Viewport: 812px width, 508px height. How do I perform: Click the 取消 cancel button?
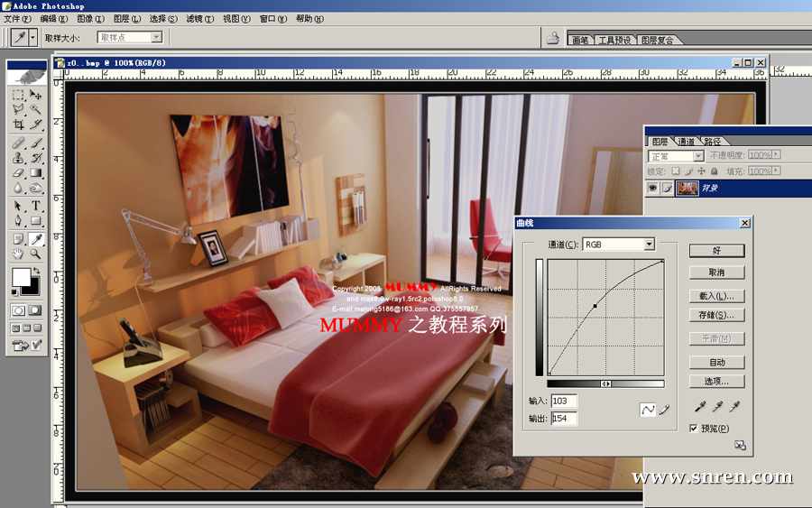716,272
